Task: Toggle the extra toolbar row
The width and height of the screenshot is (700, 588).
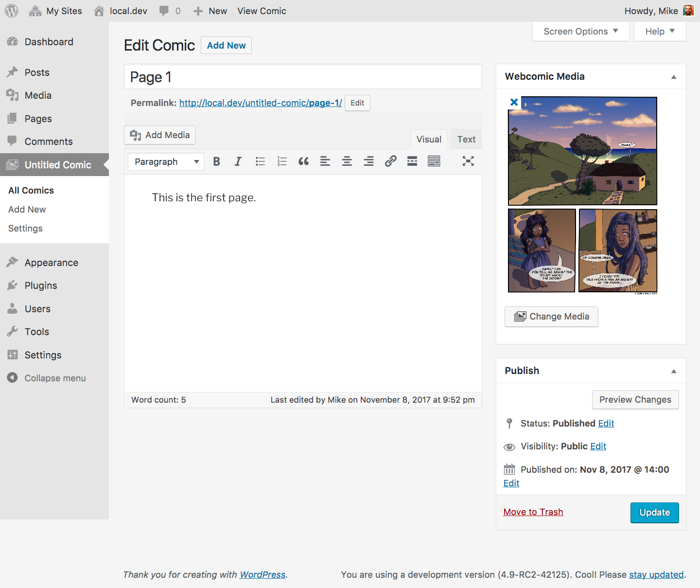Action: click(x=434, y=161)
